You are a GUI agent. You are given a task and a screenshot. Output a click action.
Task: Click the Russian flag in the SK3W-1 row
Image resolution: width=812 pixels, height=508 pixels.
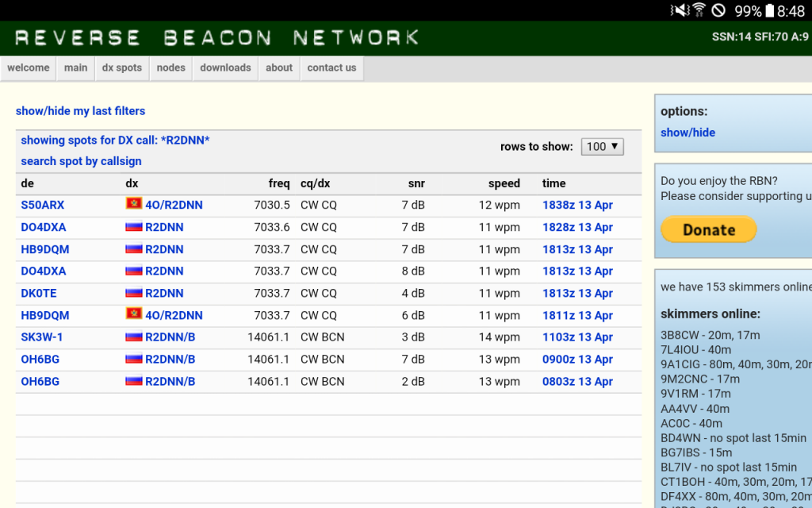click(x=133, y=337)
